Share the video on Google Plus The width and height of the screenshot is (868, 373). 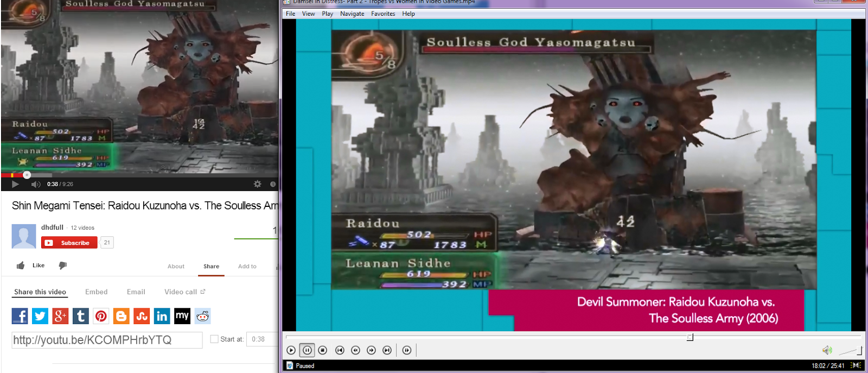(60, 316)
